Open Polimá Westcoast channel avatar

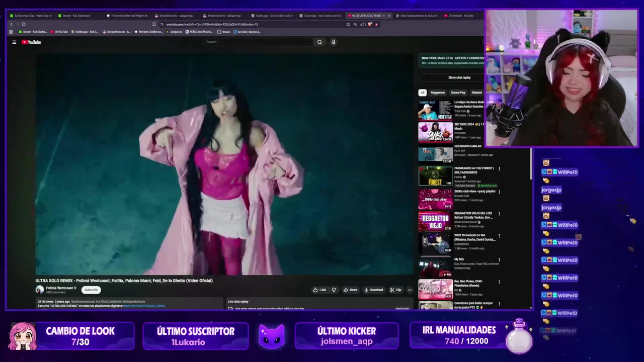(39, 290)
